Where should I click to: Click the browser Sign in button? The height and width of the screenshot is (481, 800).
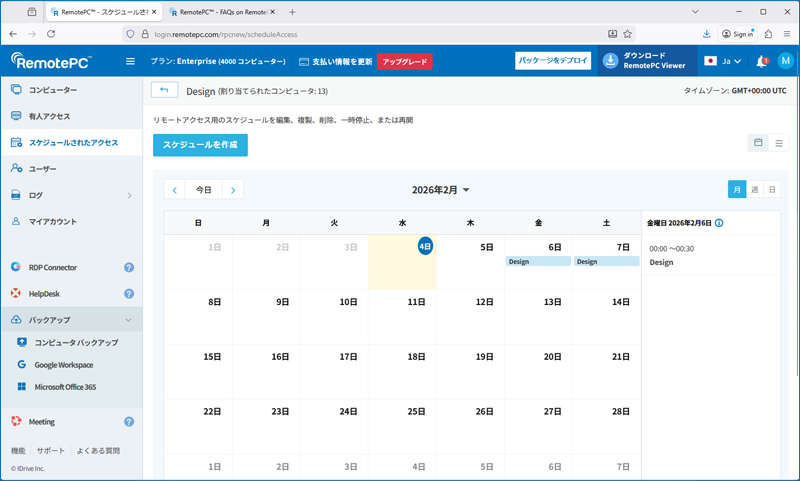(738, 34)
